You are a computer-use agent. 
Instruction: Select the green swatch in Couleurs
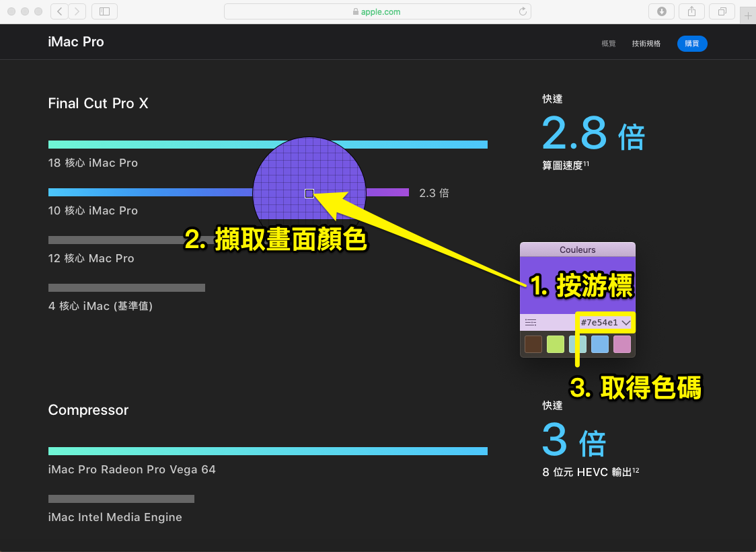pyautogui.click(x=556, y=344)
